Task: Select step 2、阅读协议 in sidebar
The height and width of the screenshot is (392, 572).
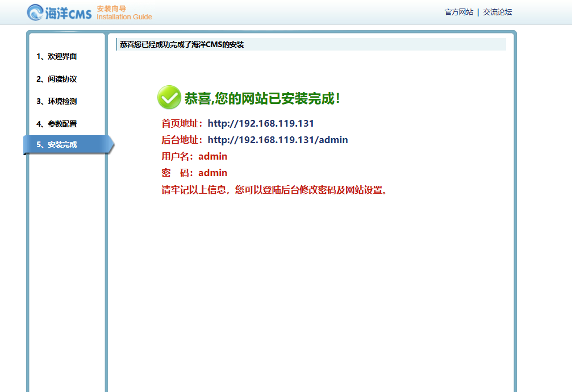Action: point(57,79)
